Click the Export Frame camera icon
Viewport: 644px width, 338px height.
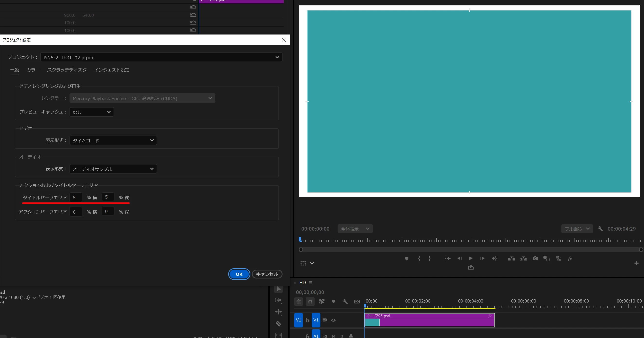(x=535, y=258)
